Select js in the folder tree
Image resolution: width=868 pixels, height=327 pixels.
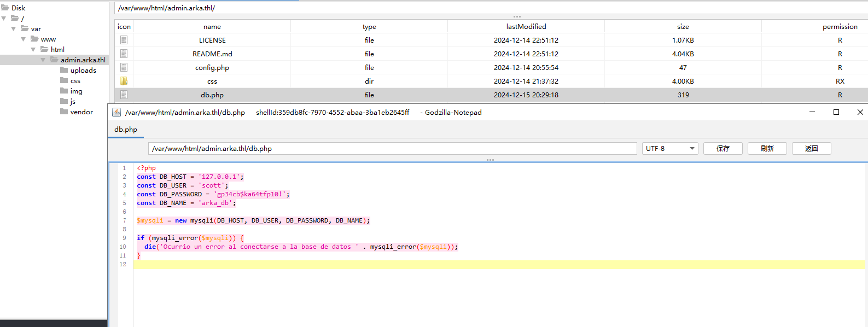[73, 101]
